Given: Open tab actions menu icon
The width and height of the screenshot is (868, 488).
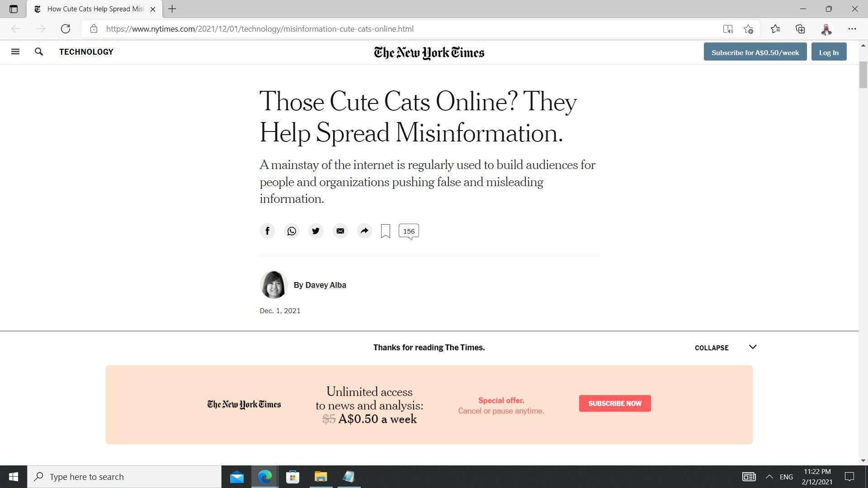Looking at the screenshot, I should pos(14,9).
